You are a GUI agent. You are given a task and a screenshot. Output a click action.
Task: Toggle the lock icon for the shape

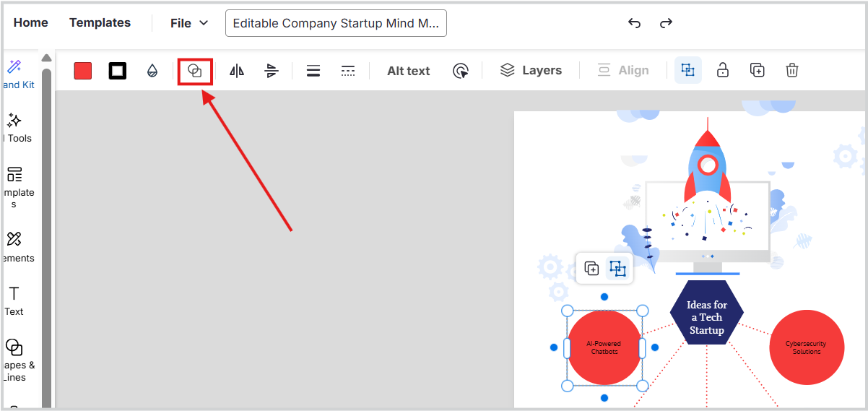coord(722,70)
